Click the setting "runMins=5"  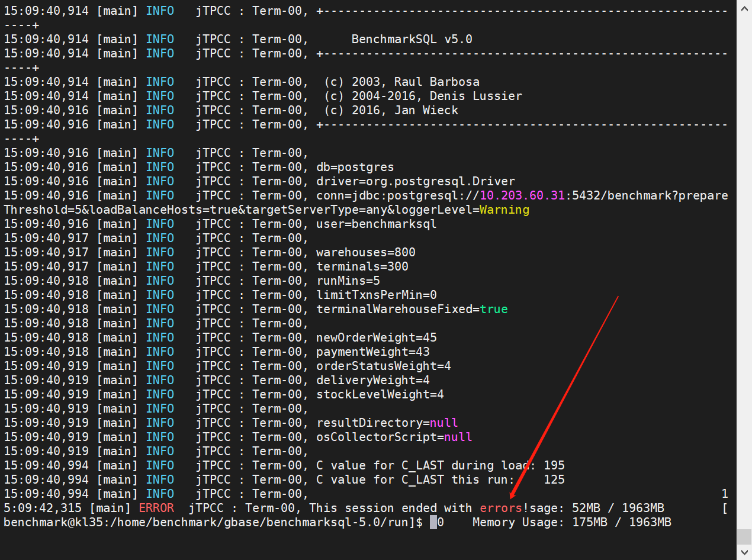pyautogui.click(x=348, y=281)
